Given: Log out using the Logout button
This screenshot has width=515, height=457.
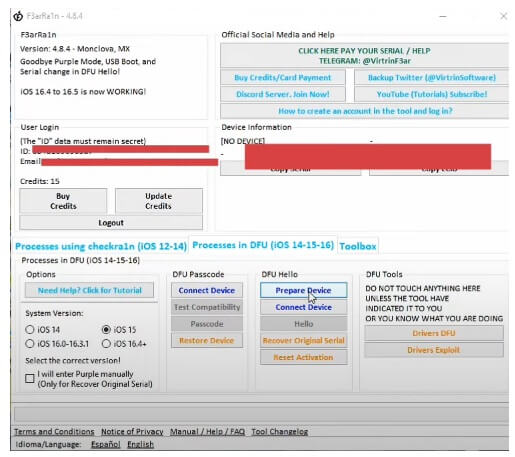Looking at the screenshot, I should [x=111, y=223].
